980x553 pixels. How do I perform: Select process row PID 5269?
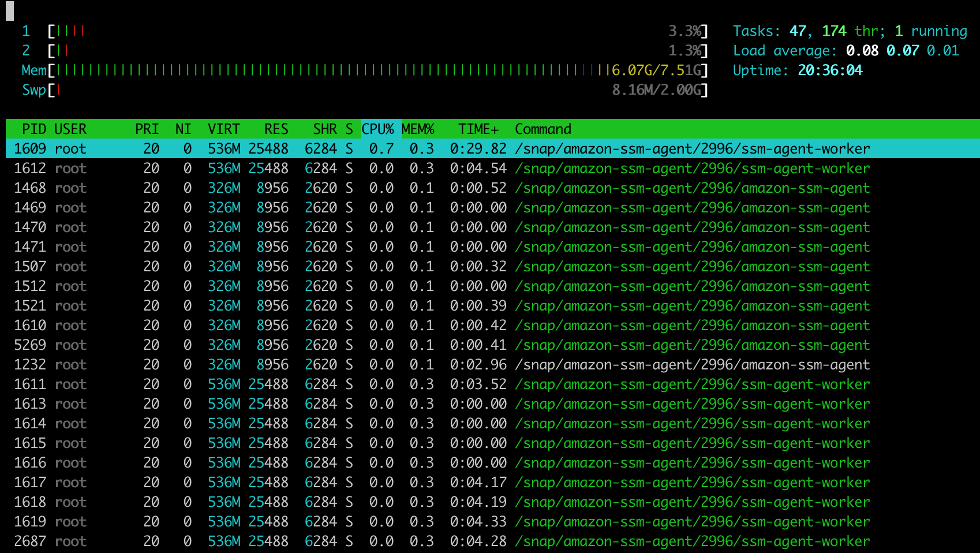(x=493, y=345)
